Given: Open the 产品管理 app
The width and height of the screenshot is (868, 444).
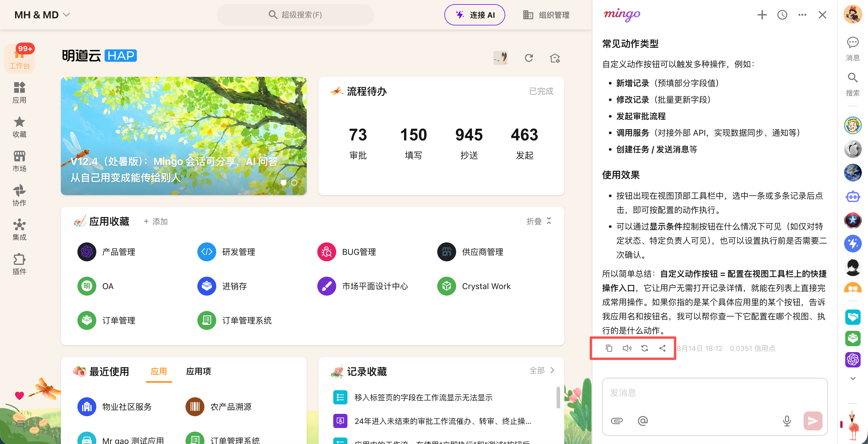Looking at the screenshot, I should pos(106,252).
